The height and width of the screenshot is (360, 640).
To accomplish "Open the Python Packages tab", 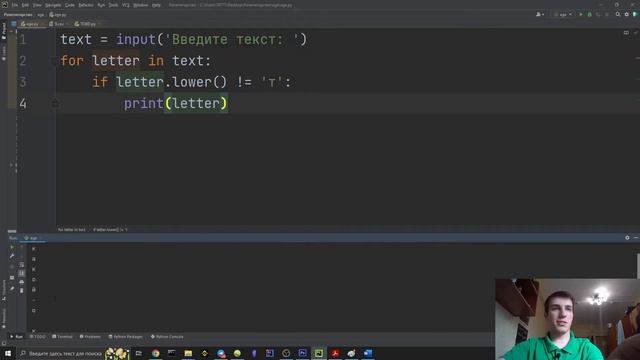I will [x=125, y=337].
